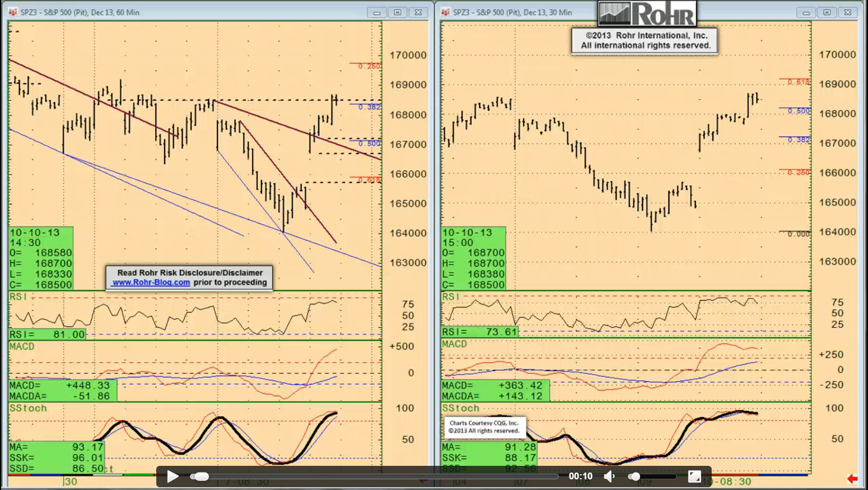This screenshot has height=490, width=868.
Task: Mute the video with the speaker icon
Action: coord(609,477)
